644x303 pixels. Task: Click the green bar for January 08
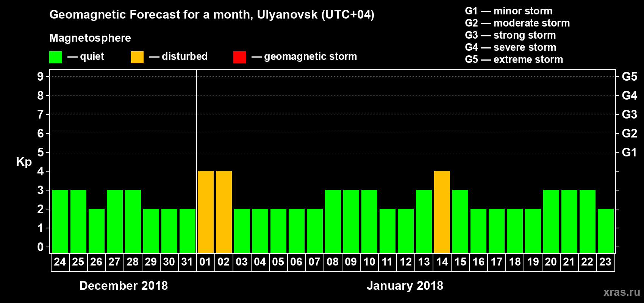tap(333, 221)
